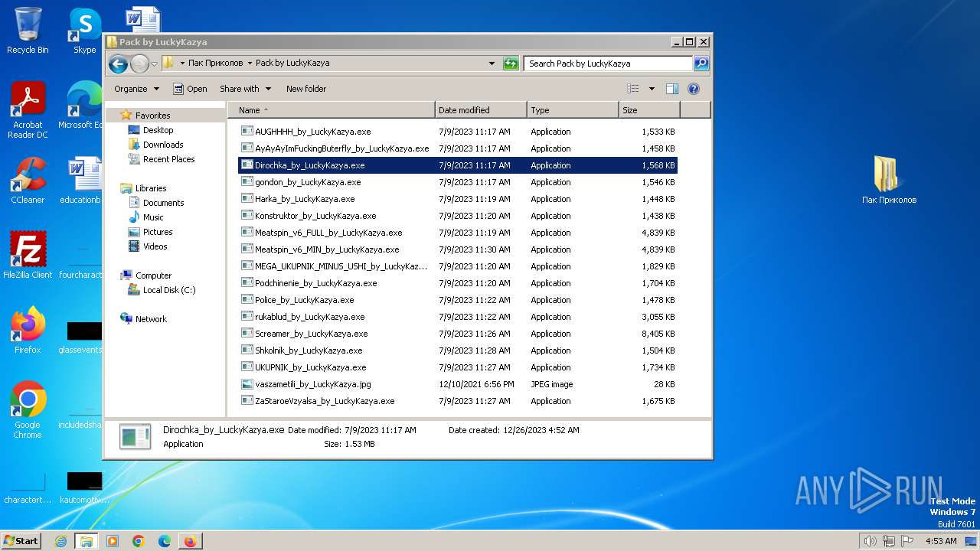This screenshot has height=551, width=980.
Task: Open Internet Explorer from the taskbar
Action: [60, 541]
